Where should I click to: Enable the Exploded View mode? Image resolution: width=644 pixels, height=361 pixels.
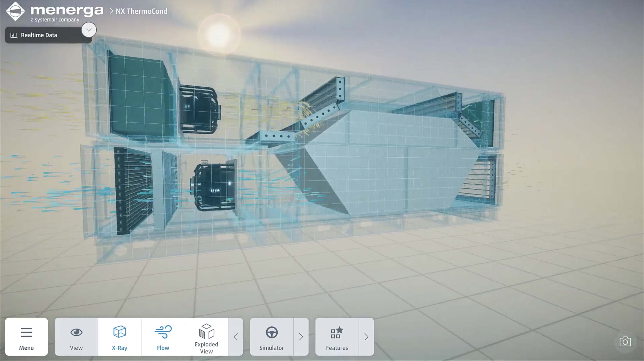(206, 336)
